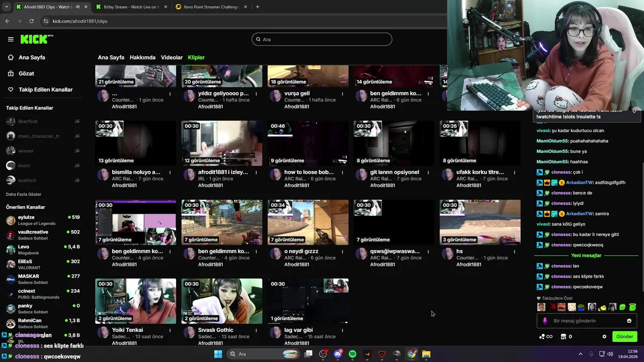Select the Klipler tab
The width and height of the screenshot is (644, 362).
[x=196, y=57]
